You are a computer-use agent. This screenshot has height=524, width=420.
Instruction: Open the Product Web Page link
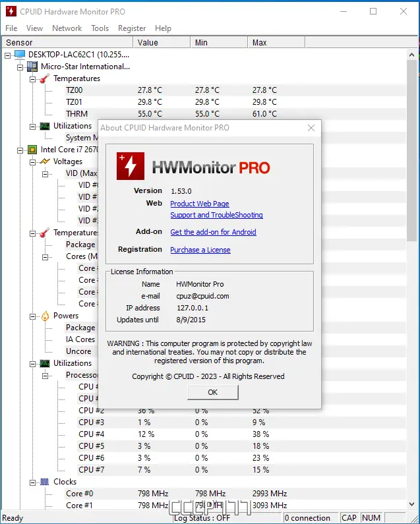(x=200, y=204)
